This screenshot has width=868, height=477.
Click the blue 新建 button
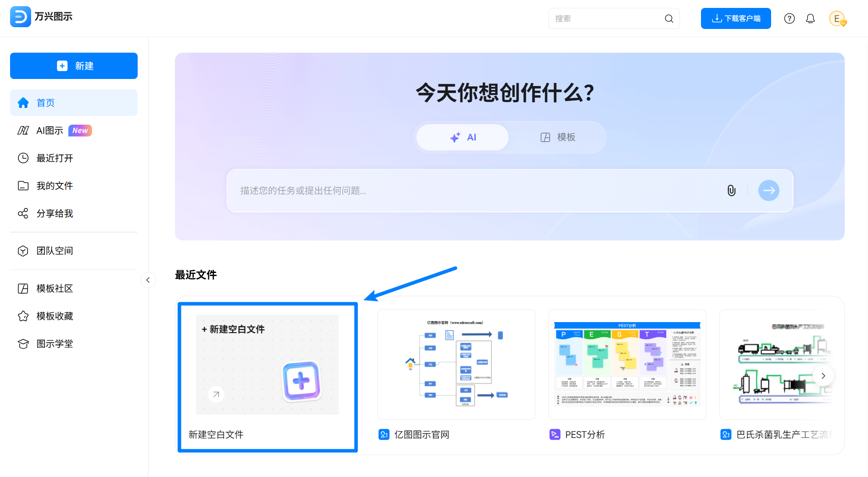point(74,66)
